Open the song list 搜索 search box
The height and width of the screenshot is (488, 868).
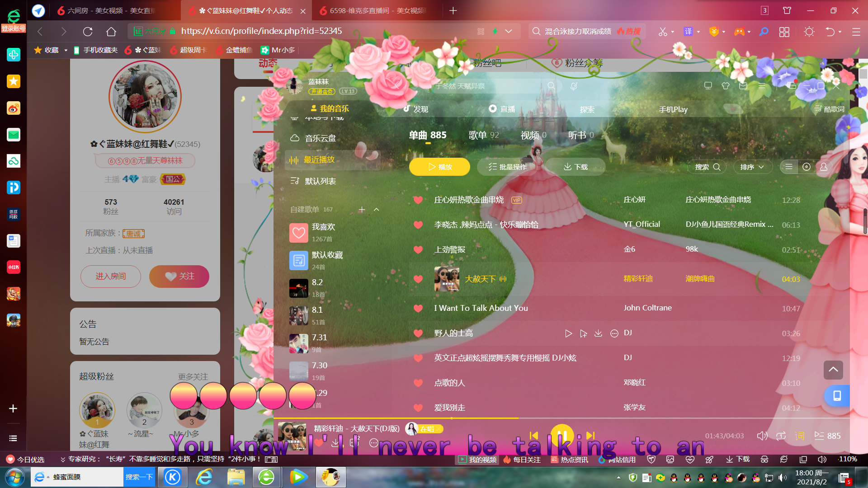tap(707, 167)
